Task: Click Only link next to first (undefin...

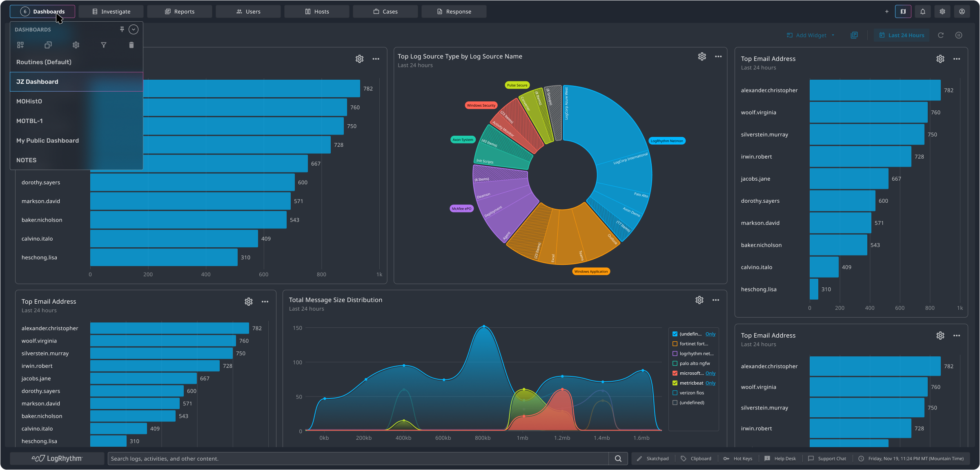Action: [710, 334]
